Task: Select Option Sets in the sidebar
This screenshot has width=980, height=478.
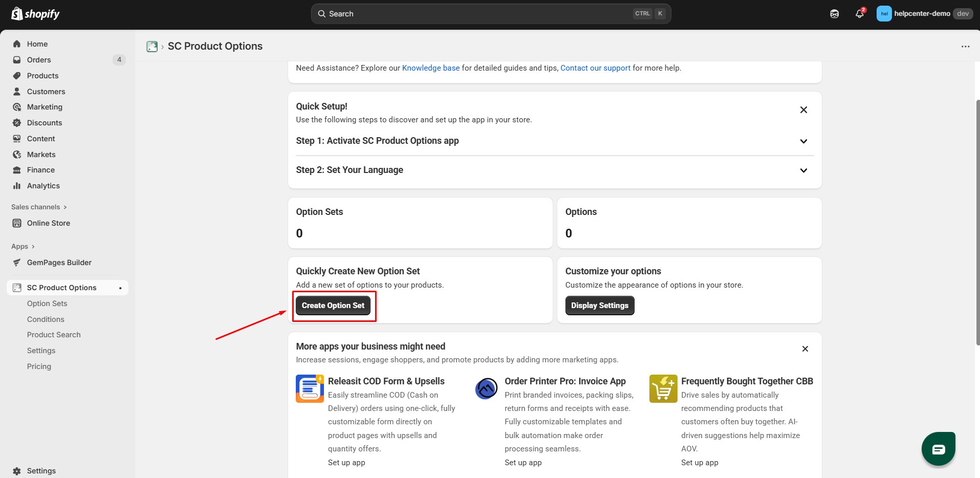Action: (47, 303)
